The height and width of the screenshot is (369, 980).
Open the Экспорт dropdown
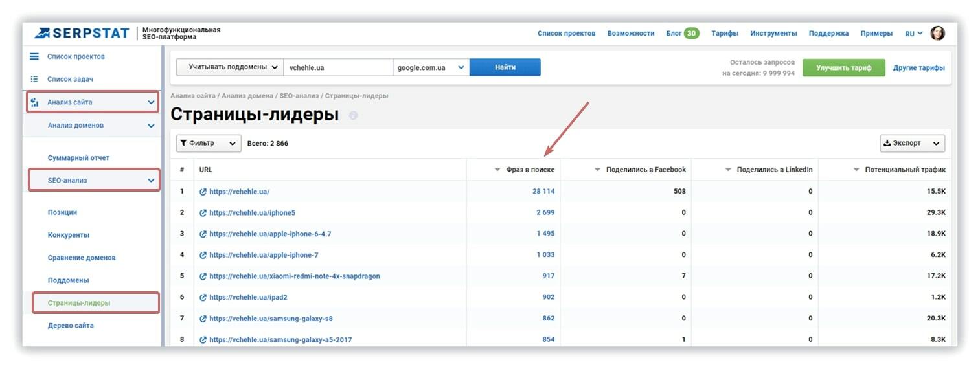pyautogui.click(x=912, y=144)
